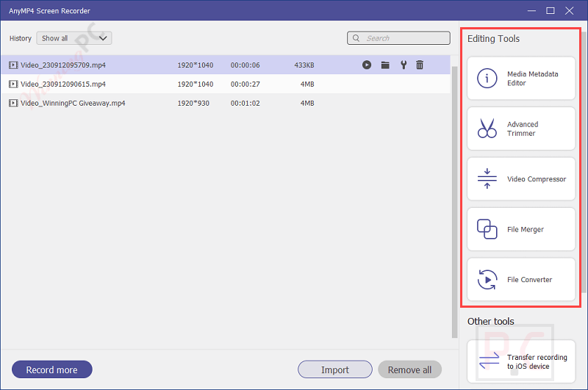Click the Record more button
Viewport: 588px width, 390px height.
[52, 369]
